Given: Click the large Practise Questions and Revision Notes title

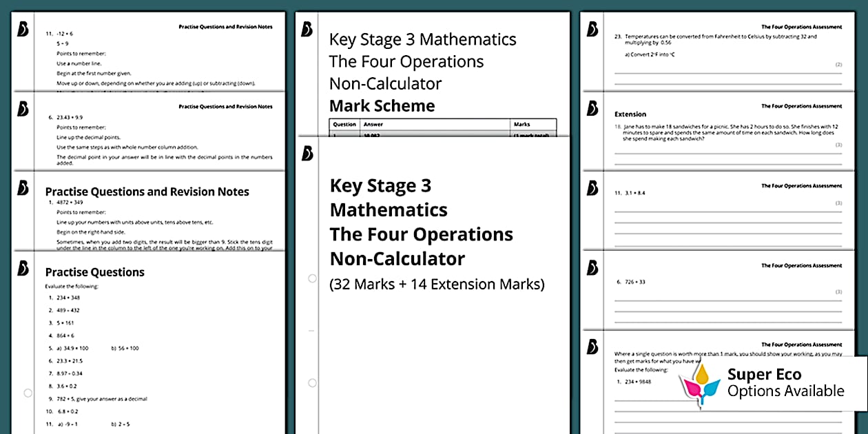Looking at the screenshot, I should tap(147, 192).
